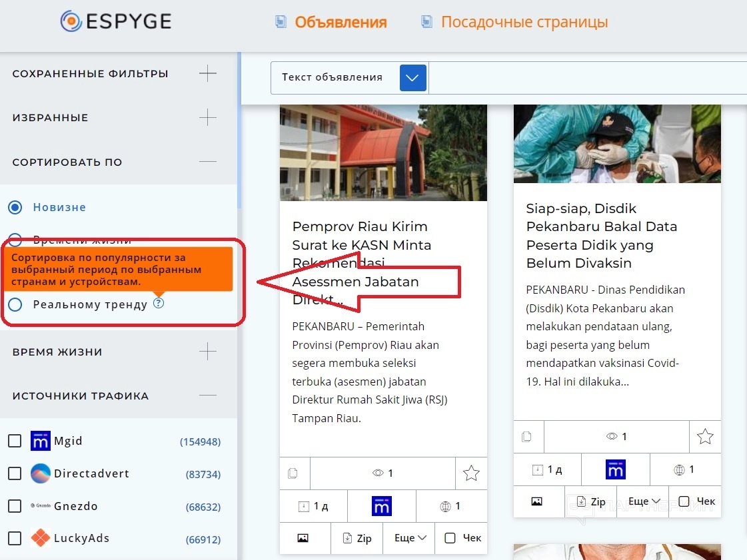Select the Реальному тренду sort option

click(15, 304)
